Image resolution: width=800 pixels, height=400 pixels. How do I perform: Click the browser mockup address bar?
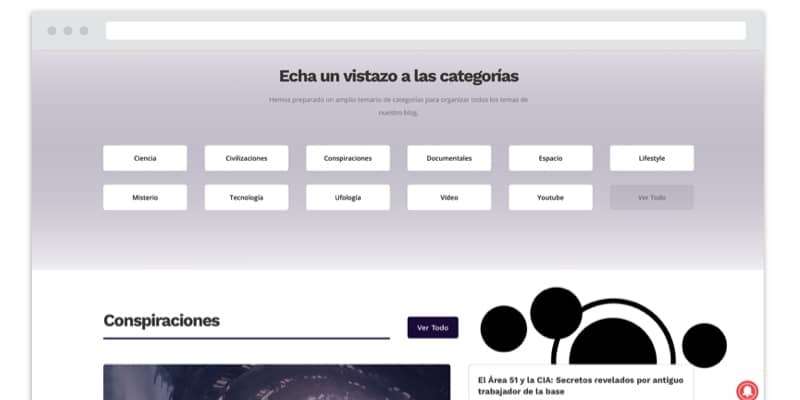click(x=426, y=31)
